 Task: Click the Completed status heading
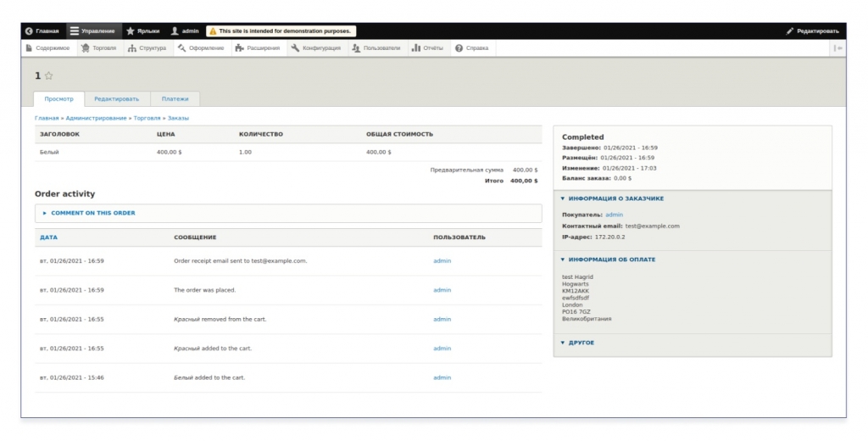coord(583,137)
